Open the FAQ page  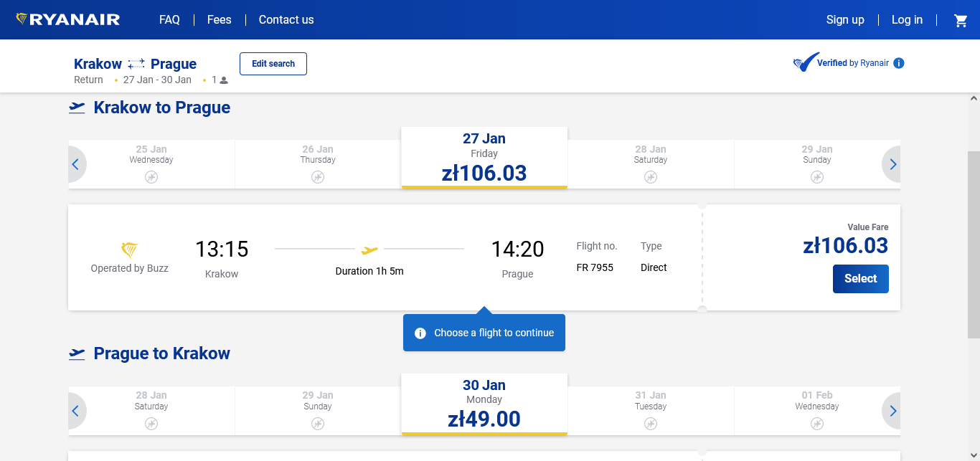tap(169, 20)
